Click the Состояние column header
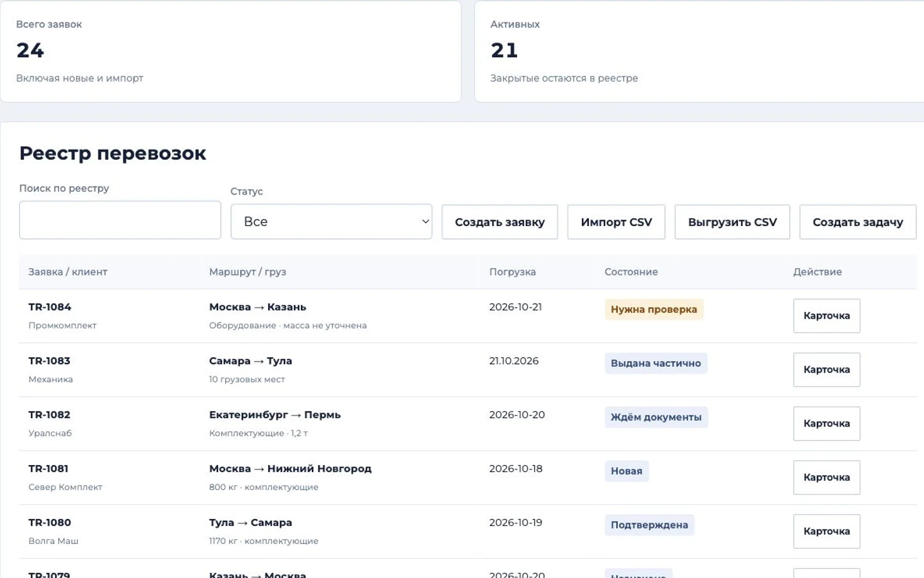The height and width of the screenshot is (578, 924). pos(631,272)
